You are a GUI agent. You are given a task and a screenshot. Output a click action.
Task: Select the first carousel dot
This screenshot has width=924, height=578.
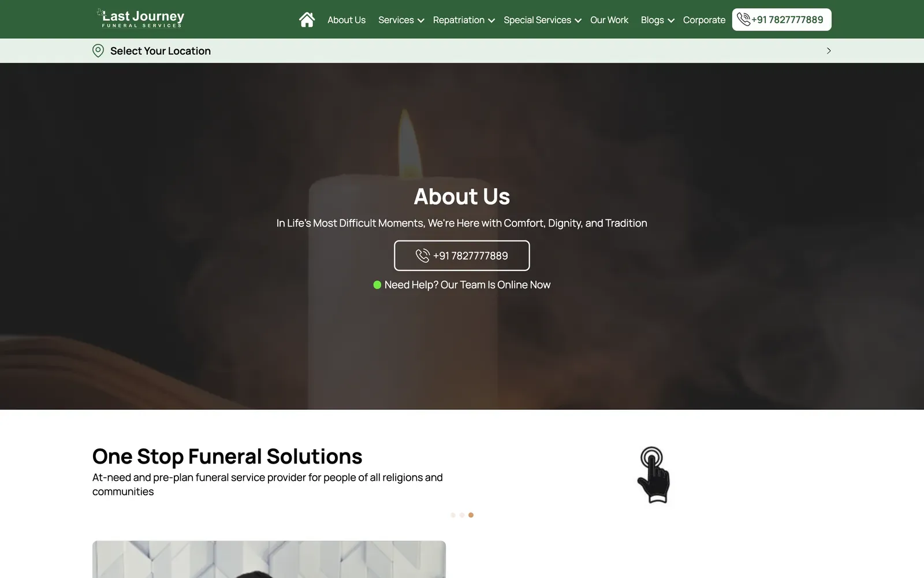coord(453,515)
